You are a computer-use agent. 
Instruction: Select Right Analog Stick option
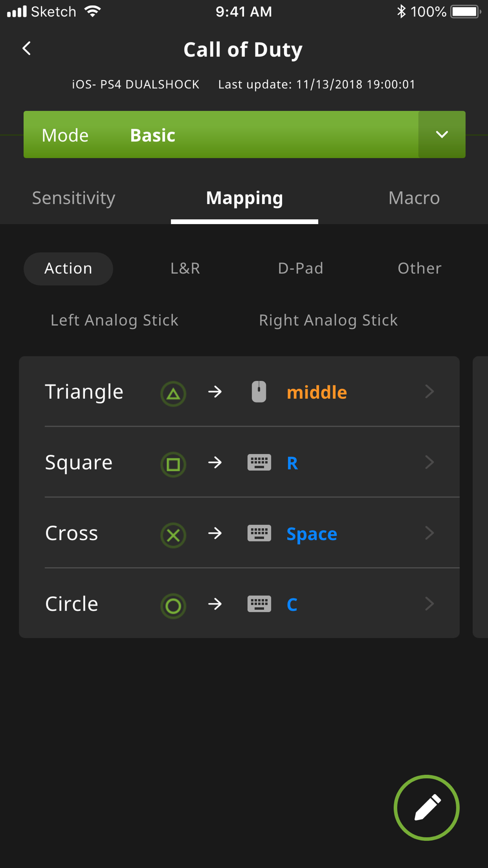[328, 320]
